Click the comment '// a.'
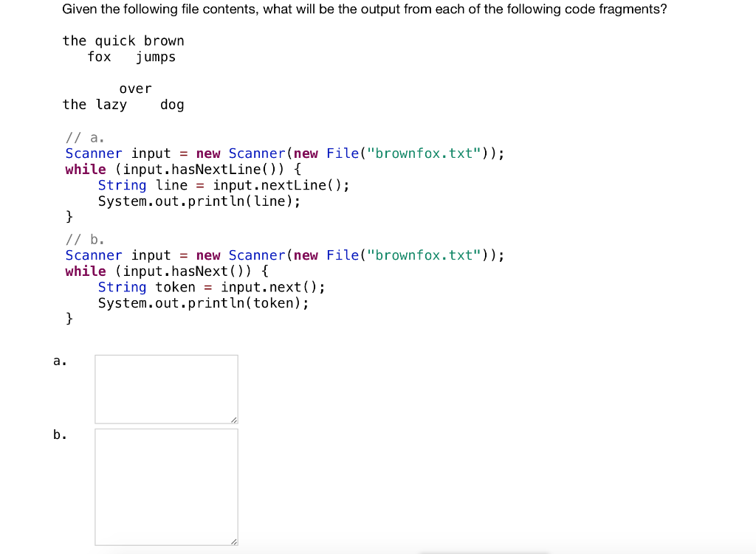 [85, 138]
